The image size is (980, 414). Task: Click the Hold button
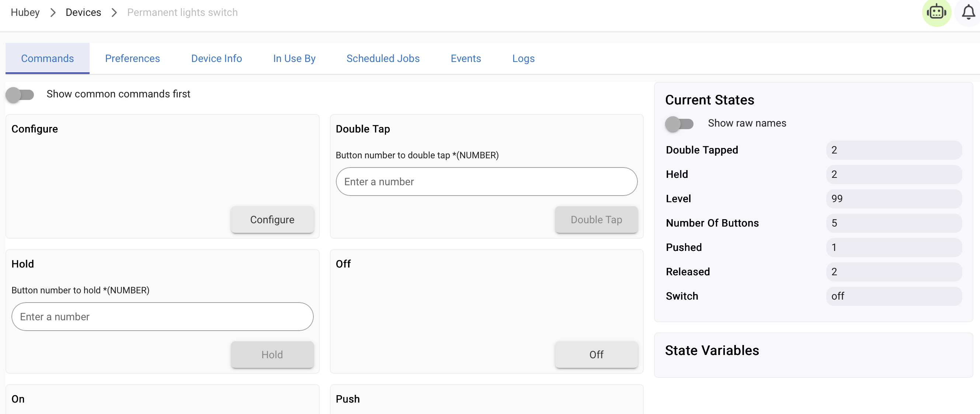tap(272, 355)
